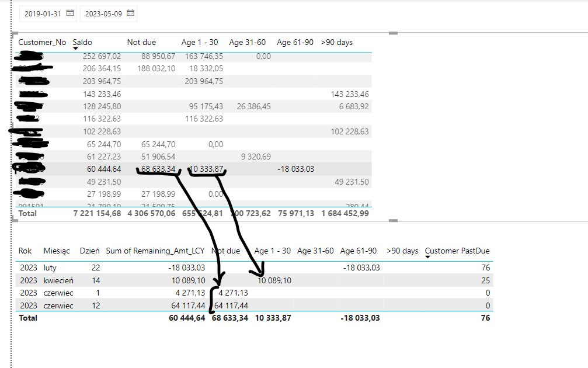This screenshot has width=588, height=368.
Task: Select Remaining amount 10 089,10
Action: (188, 280)
